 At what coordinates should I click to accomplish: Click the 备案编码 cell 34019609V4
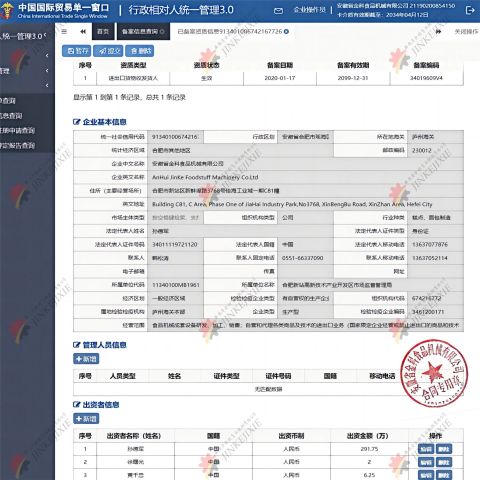426,78
